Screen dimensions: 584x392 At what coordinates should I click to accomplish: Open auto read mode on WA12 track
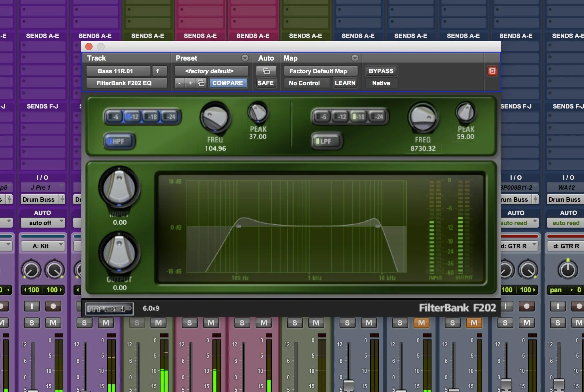pyautogui.click(x=566, y=223)
